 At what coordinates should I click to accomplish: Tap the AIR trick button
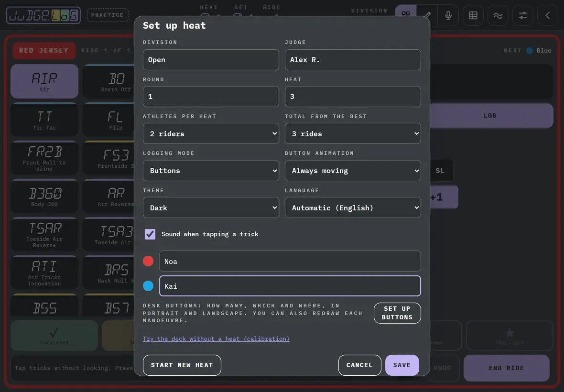click(x=44, y=81)
